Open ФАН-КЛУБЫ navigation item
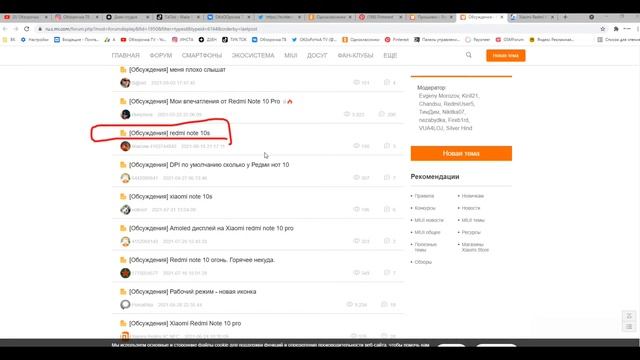 pyautogui.click(x=355, y=56)
